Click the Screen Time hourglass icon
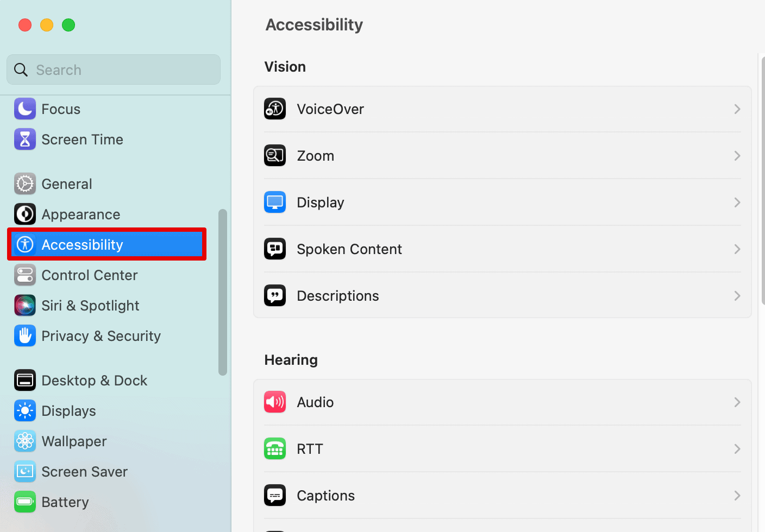This screenshot has height=532, width=765. [25, 140]
